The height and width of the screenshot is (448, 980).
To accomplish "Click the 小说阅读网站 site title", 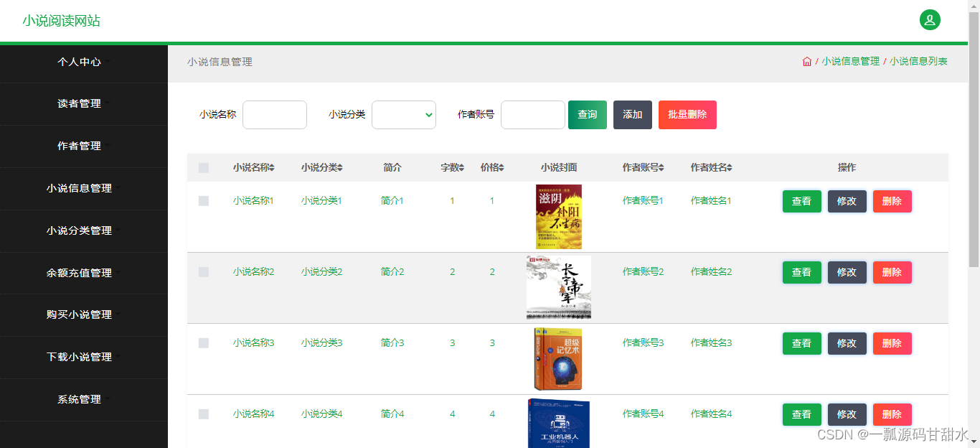I will click(61, 21).
